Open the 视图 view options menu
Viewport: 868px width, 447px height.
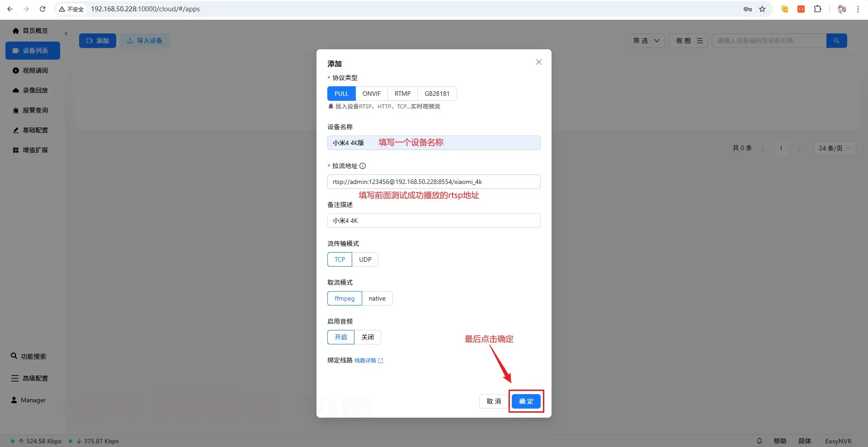(688, 41)
